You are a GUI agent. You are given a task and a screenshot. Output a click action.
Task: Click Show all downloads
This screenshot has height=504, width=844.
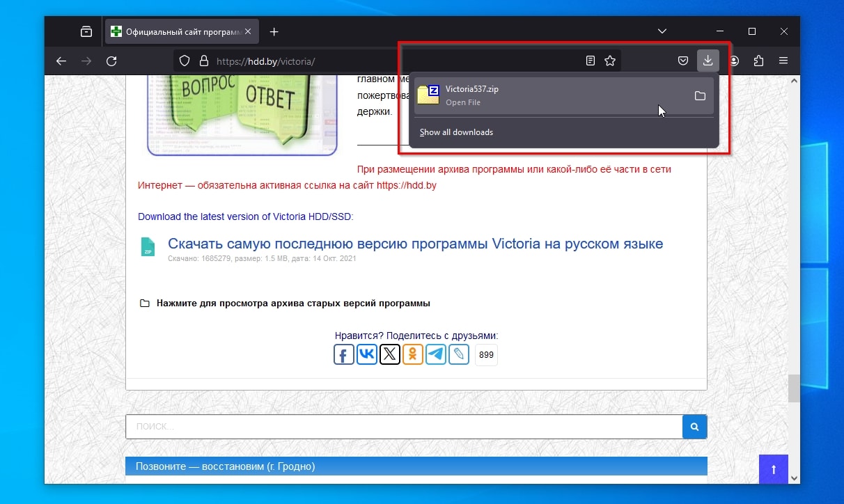click(456, 132)
